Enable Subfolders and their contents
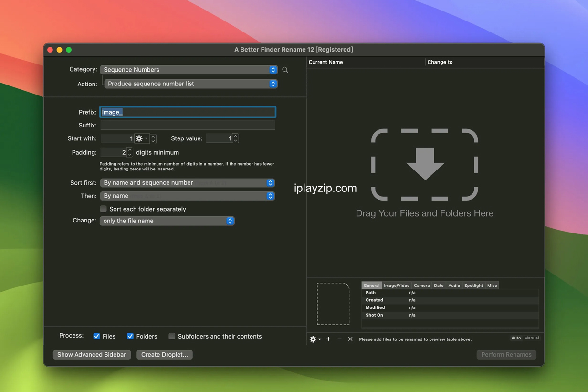 (x=172, y=336)
